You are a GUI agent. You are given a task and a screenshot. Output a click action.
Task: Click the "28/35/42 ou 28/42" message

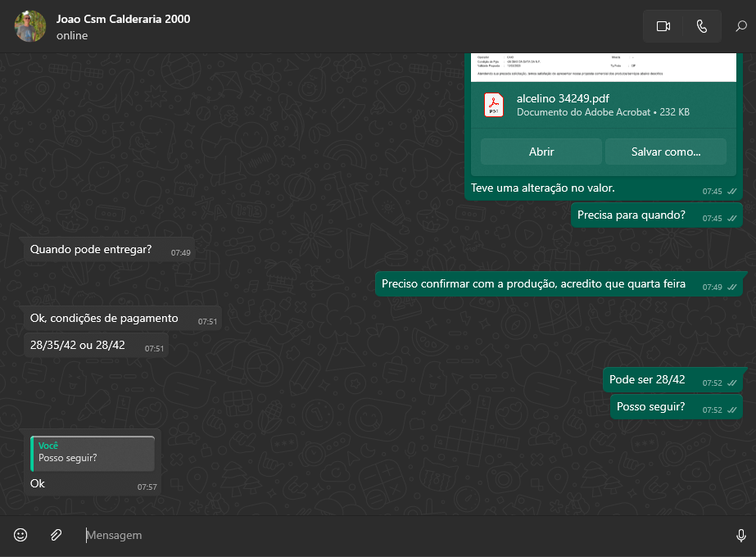point(78,345)
